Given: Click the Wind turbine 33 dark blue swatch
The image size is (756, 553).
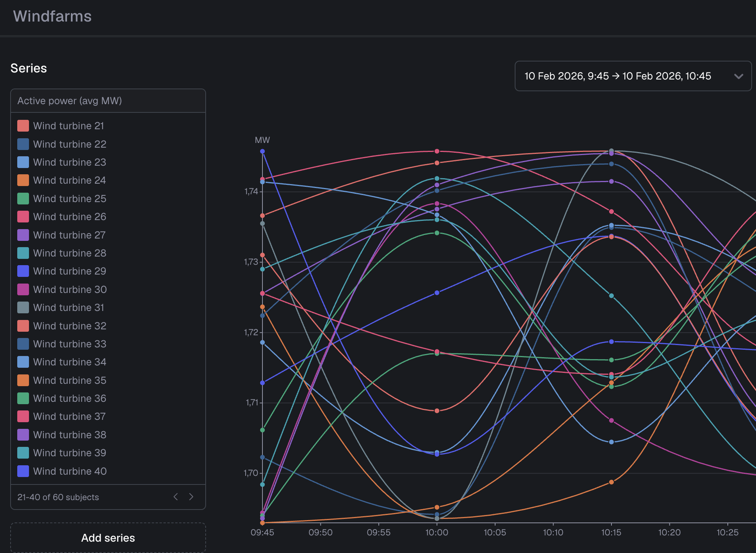Looking at the screenshot, I should click(23, 344).
